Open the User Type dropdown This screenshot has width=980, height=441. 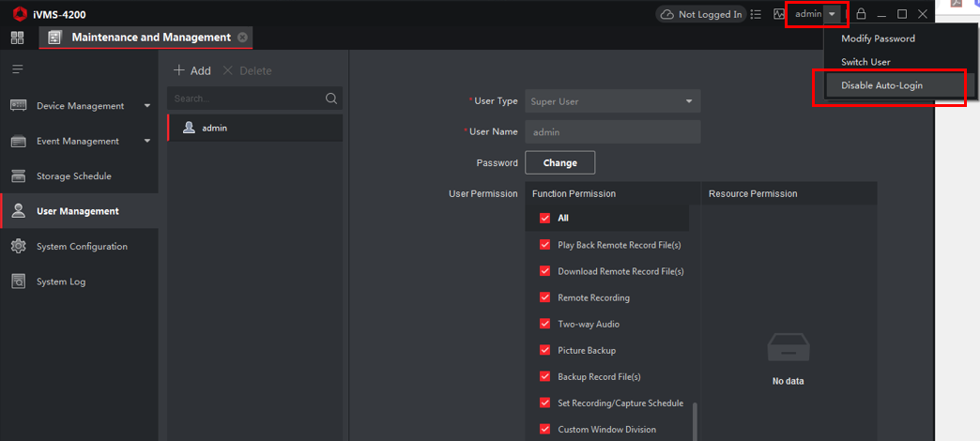tap(612, 101)
